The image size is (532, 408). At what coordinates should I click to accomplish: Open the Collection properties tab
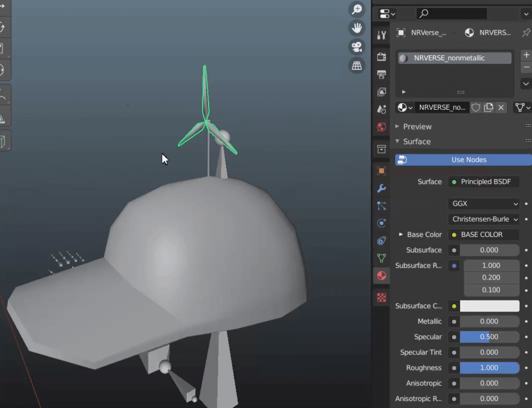click(381, 149)
